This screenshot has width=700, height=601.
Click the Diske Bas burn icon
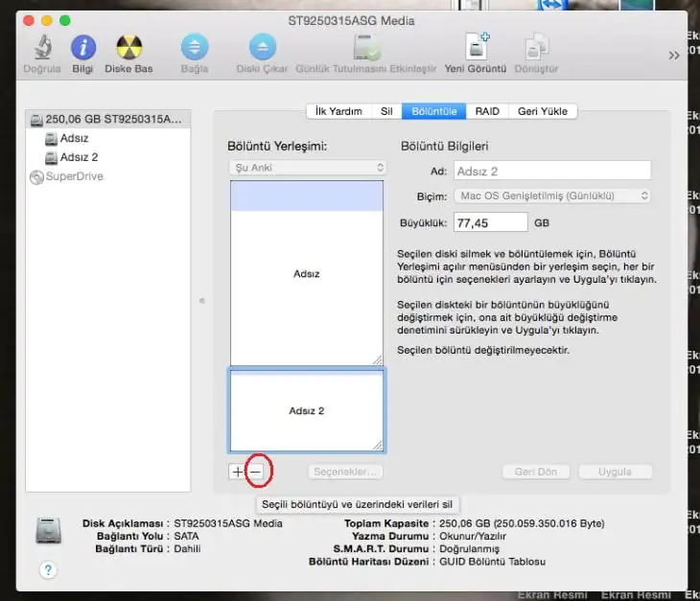tap(128, 48)
